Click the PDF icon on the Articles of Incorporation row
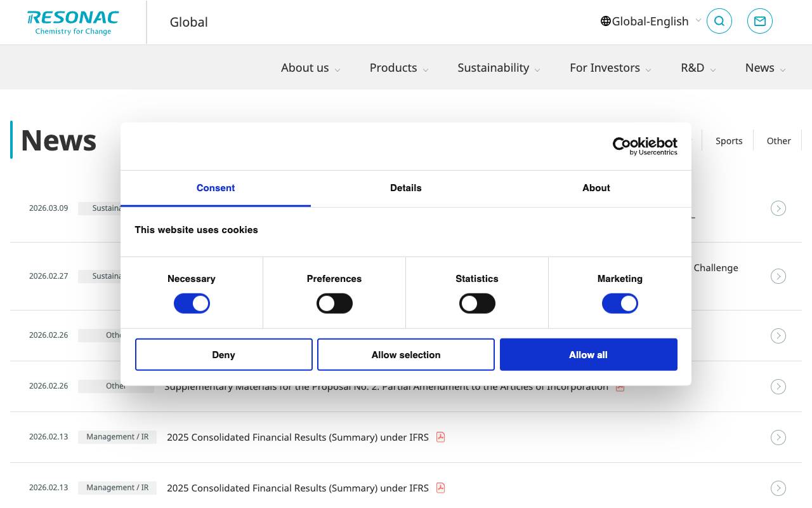 (x=620, y=387)
